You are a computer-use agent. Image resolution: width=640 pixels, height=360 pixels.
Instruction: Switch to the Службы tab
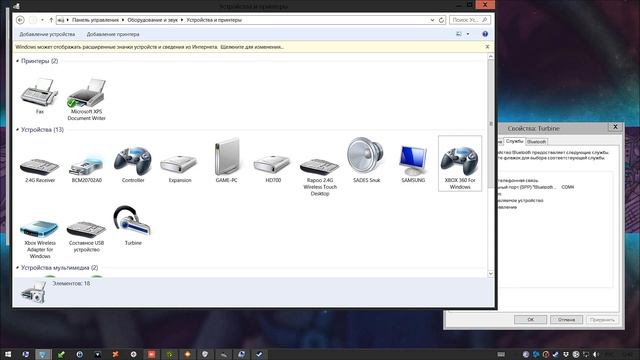pos(514,141)
